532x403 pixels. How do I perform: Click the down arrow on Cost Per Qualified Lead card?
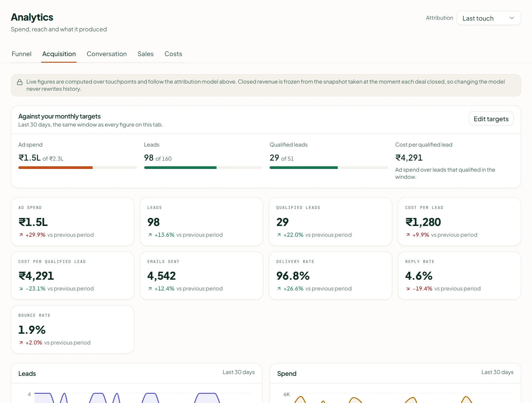[x=21, y=289]
